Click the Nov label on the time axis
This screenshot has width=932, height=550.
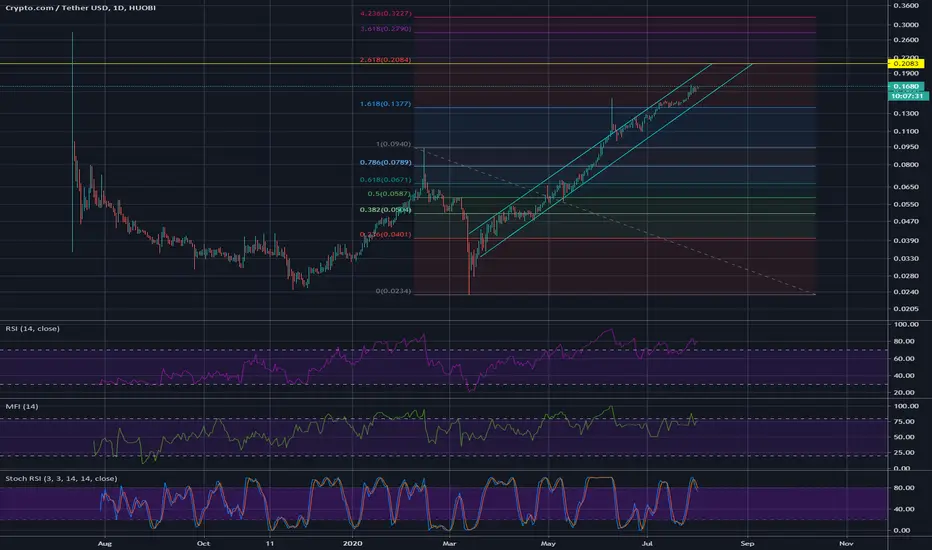pos(846,543)
